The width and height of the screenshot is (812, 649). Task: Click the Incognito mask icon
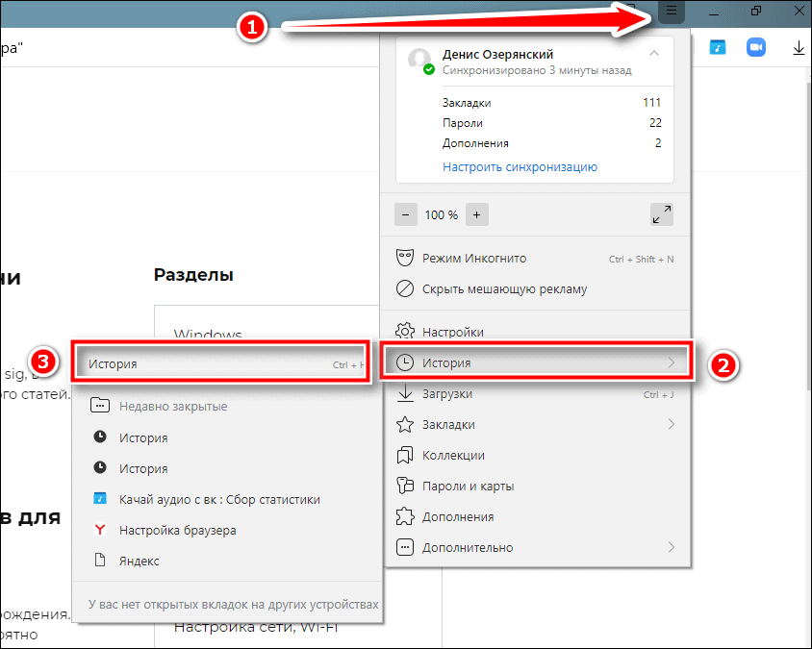pos(405,259)
